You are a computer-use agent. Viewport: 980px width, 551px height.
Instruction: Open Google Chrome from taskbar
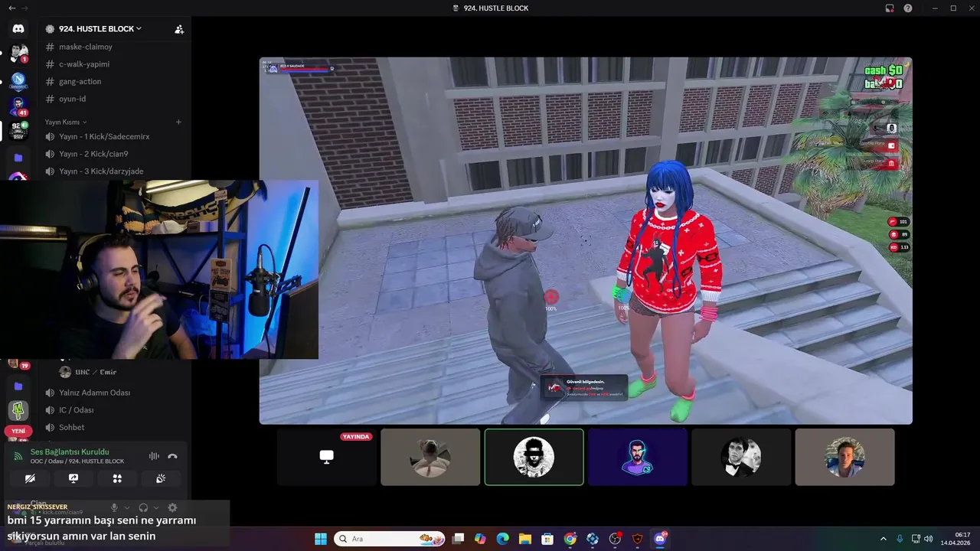pyautogui.click(x=570, y=539)
